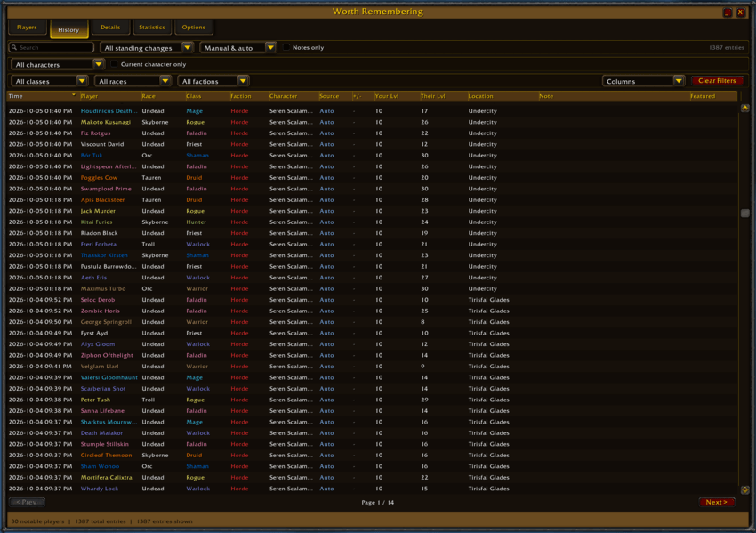
Task: Select the Fyrst Ayd row
Action: 372,334
